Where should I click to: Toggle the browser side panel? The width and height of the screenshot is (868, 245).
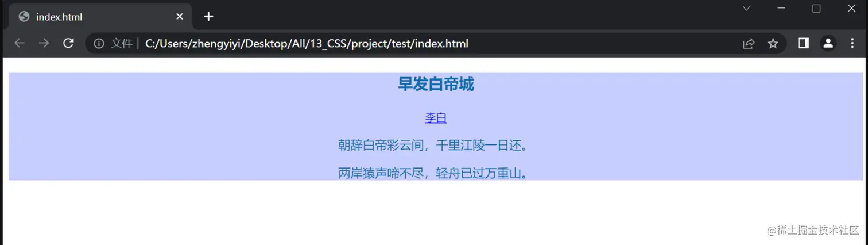coord(803,43)
